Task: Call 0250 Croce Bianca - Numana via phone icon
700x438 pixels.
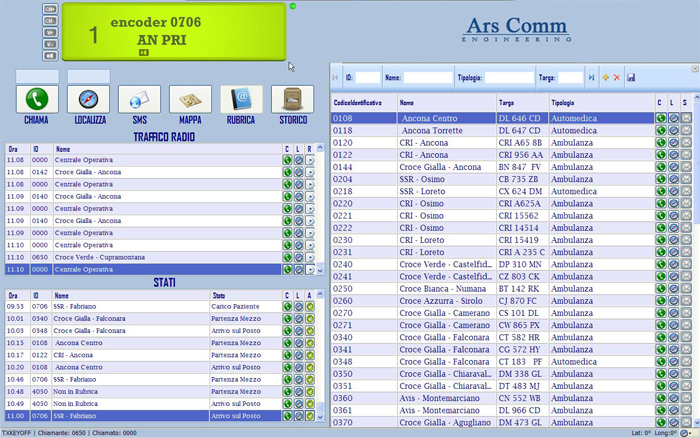Action: click(661, 288)
